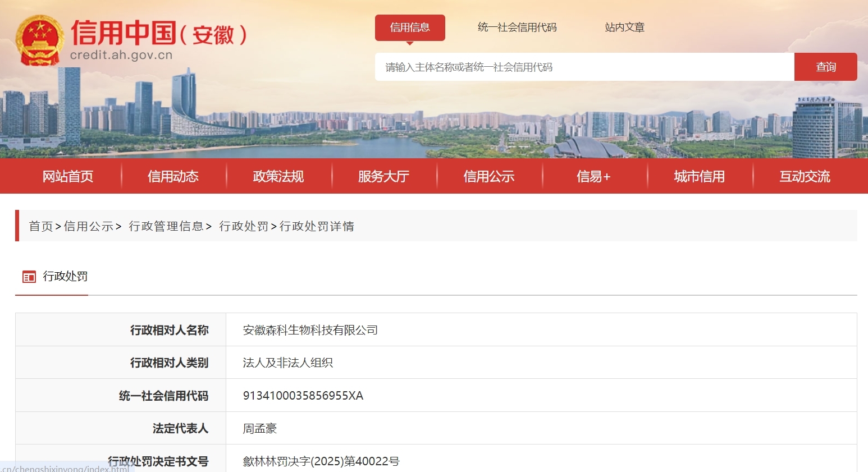Click the national emblem logo

click(x=39, y=40)
